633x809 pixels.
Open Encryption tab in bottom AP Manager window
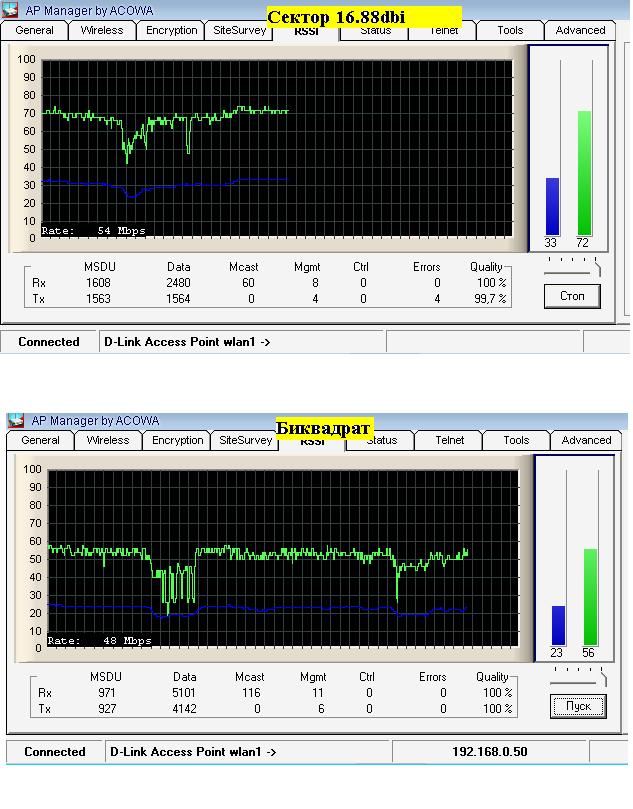click(x=177, y=441)
